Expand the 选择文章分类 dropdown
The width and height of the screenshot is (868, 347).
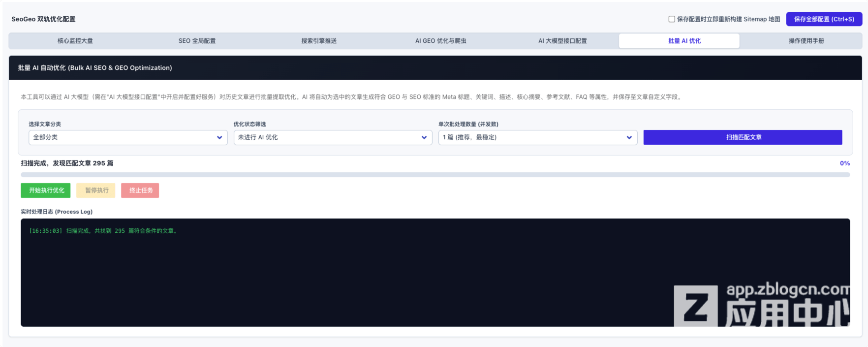pos(128,137)
